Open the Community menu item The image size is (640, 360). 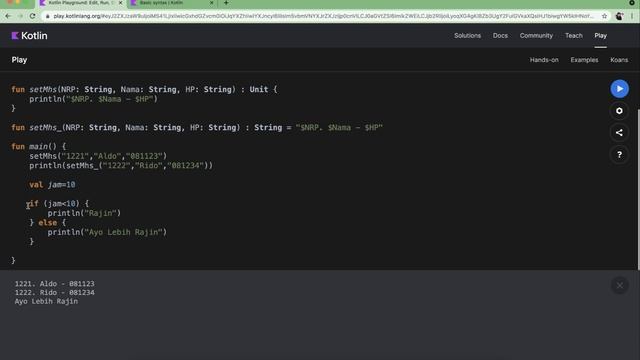(x=536, y=36)
